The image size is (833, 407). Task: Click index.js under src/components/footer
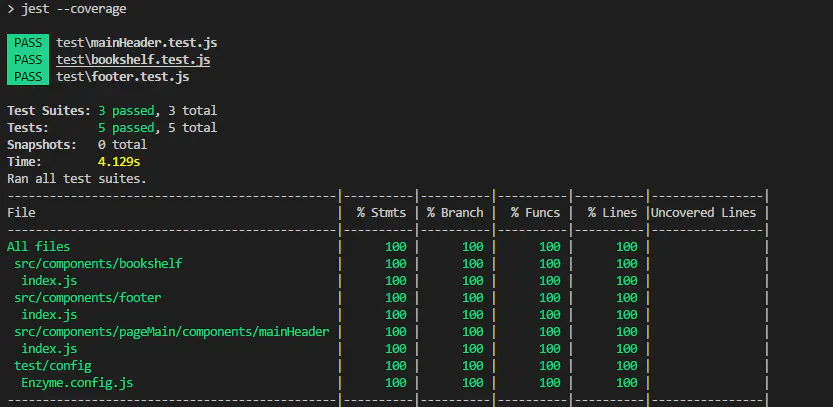click(49, 315)
